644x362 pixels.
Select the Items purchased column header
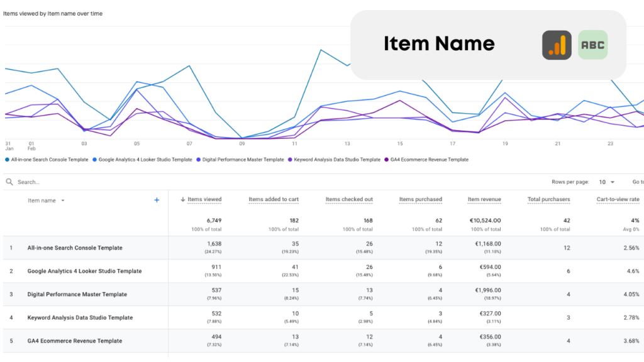[x=421, y=199]
